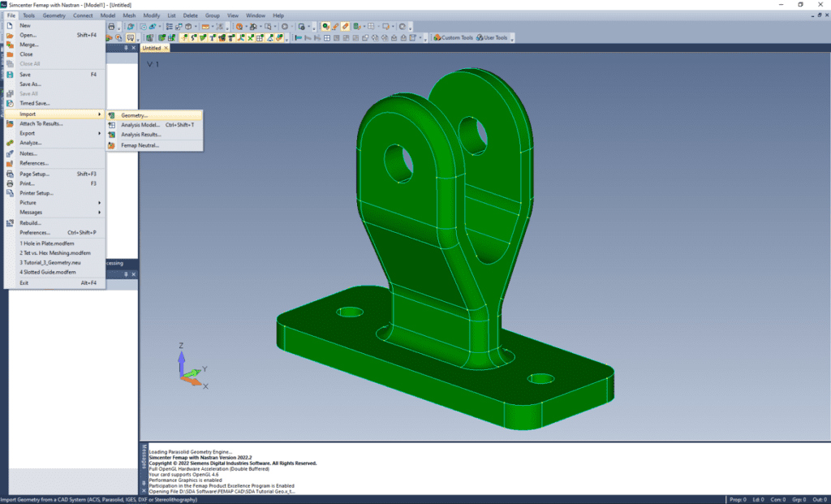Click the Analysis Results icon in the submenu
This screenshot has width=831, height=504.
[111, 135]
